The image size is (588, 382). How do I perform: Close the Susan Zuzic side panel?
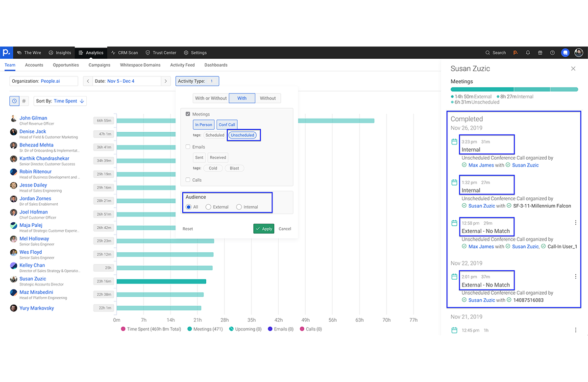tap(573, 69)
